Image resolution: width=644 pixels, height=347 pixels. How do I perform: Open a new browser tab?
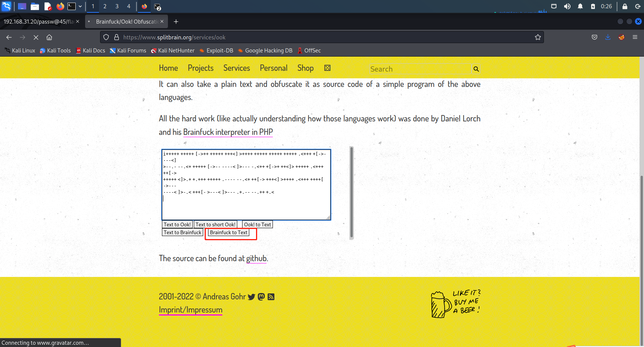[176, 22]
